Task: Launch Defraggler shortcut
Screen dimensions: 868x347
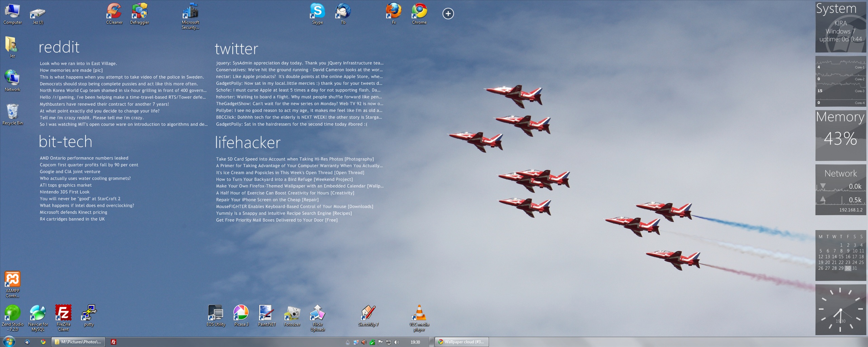Action: [x=139, y=14]
